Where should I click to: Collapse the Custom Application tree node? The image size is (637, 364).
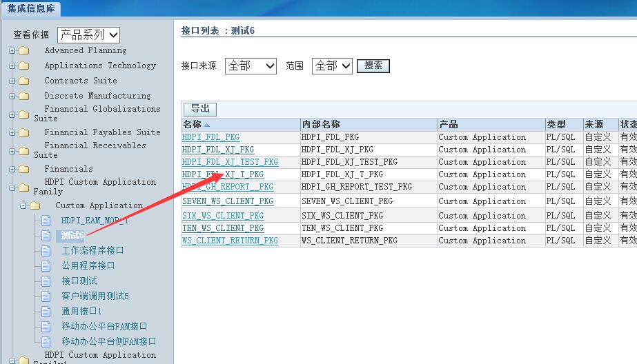[x=23, y=205]
